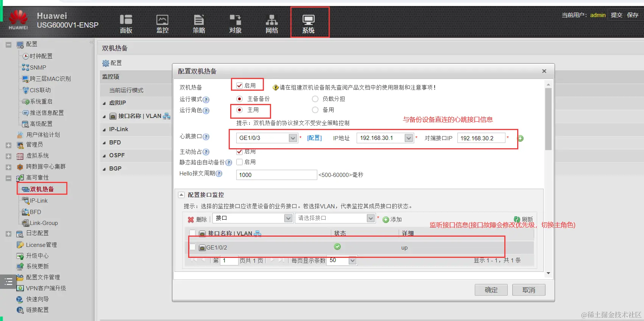The image size is (644, 321).
Task: Click the 添加 add icon
Action: (386, 220)
